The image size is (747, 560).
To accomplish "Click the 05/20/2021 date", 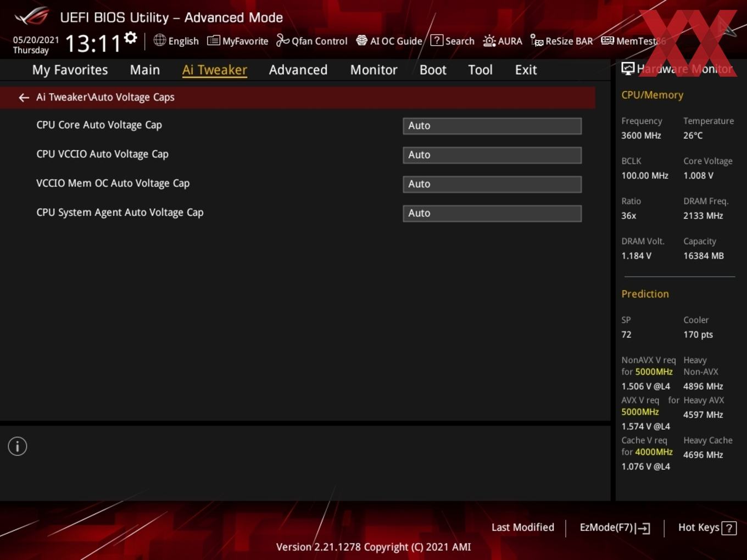I will click(x=36, y=40).
